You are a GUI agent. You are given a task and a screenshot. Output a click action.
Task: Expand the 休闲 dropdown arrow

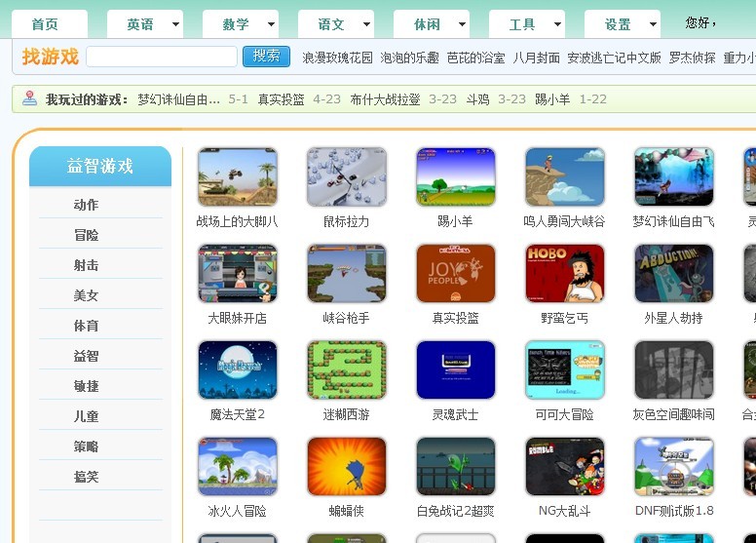pos(462,24)
